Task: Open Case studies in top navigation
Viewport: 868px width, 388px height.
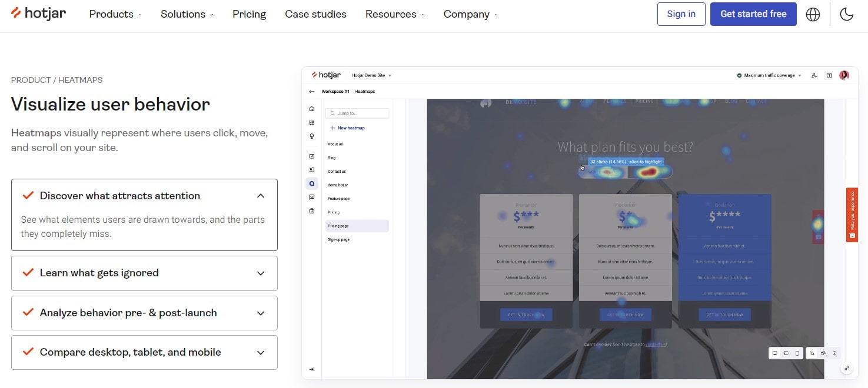Action: [x=315, y=14]
